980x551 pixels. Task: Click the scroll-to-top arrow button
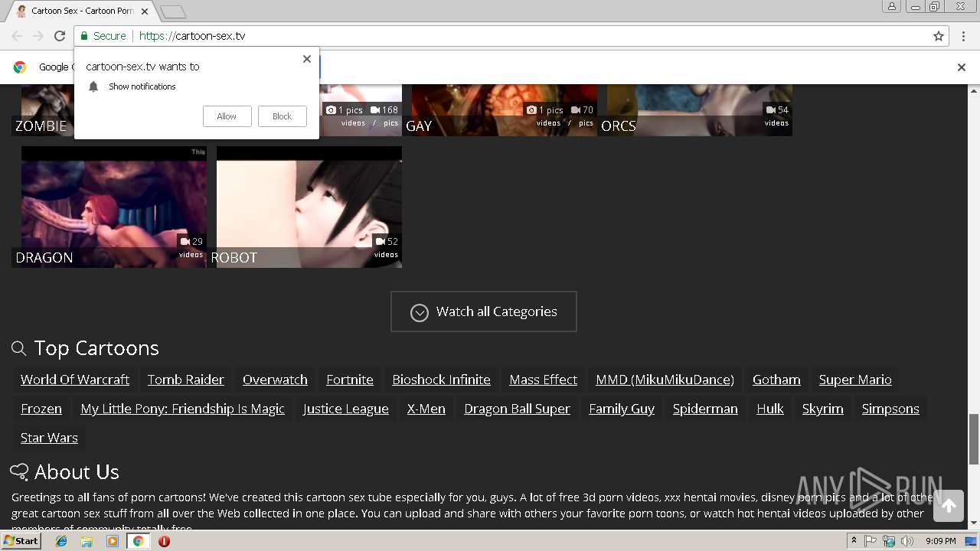point(949,506)
